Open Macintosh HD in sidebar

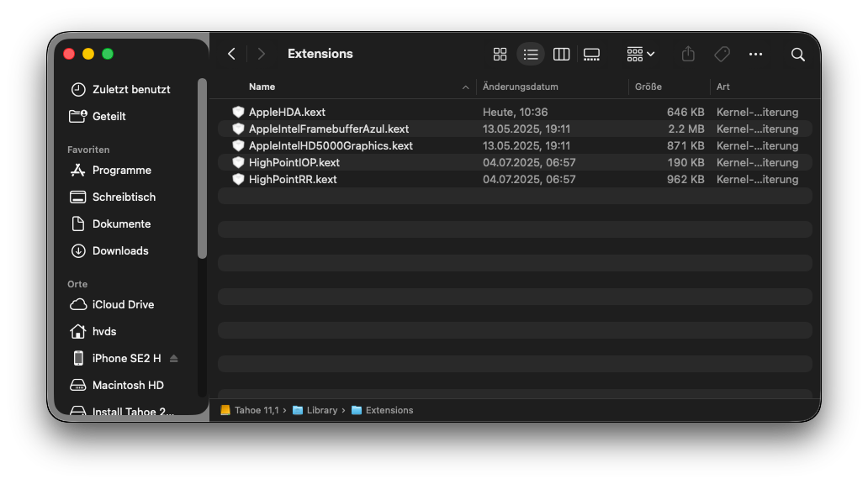[129, 385]
